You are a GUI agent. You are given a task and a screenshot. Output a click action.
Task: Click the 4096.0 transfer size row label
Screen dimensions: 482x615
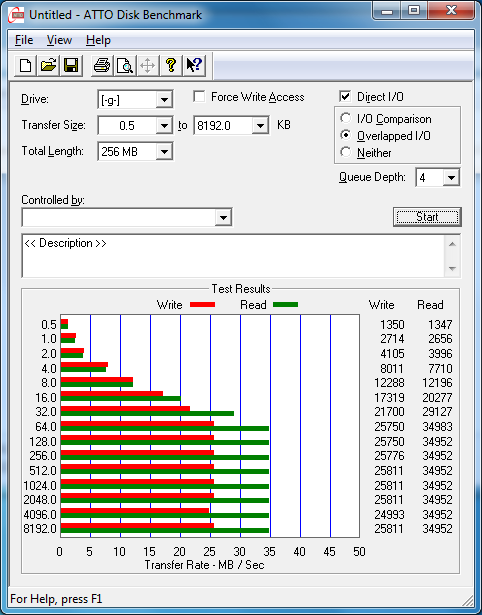(40, 515)
